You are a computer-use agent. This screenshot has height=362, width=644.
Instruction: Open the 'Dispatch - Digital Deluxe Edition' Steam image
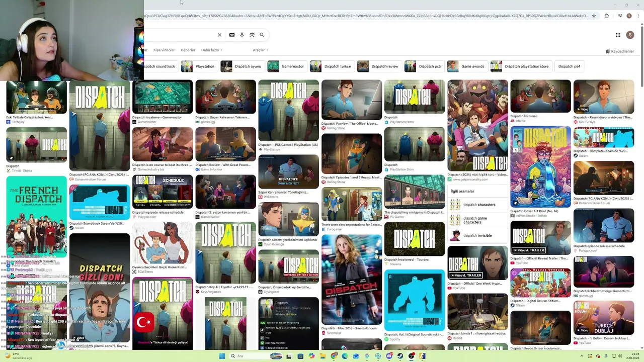[540, 283]
